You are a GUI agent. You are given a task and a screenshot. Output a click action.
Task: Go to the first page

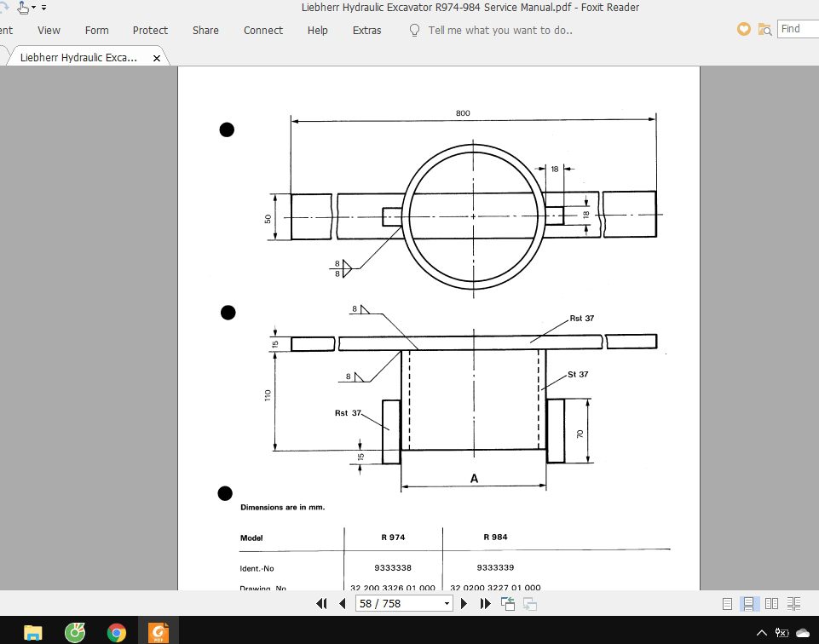(321, 603)
